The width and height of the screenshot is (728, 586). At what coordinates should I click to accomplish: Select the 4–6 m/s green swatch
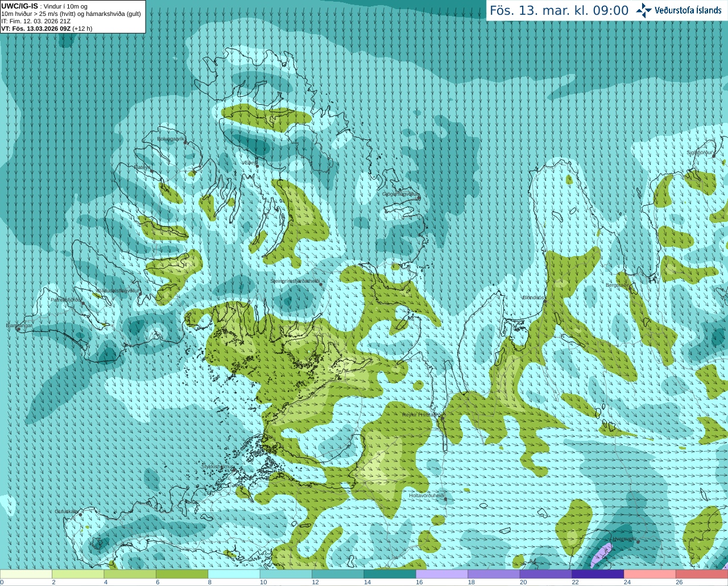(x=130, y=574)
